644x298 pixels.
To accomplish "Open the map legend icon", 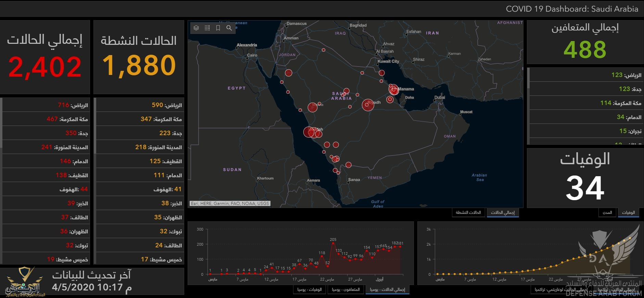I will pos(207,28).
